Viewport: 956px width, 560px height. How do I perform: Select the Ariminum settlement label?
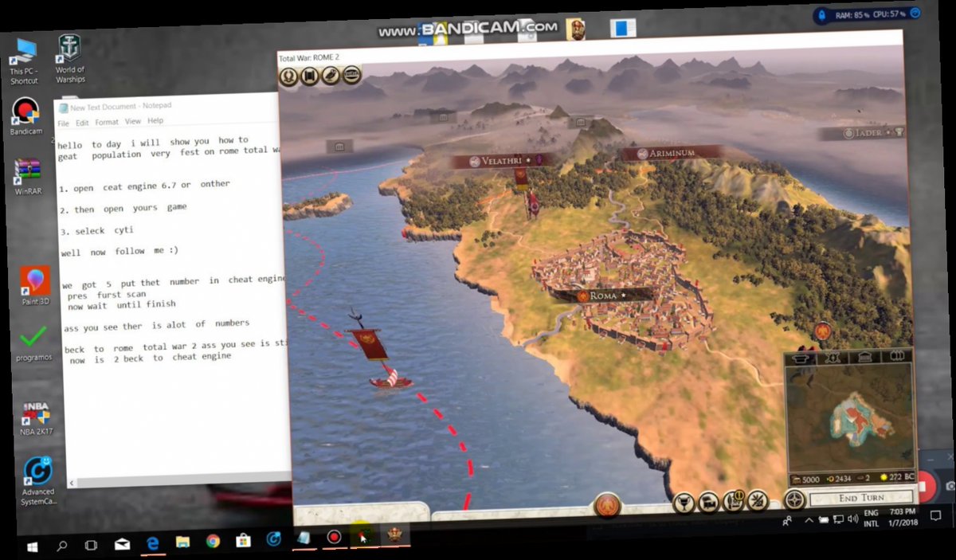671,153
